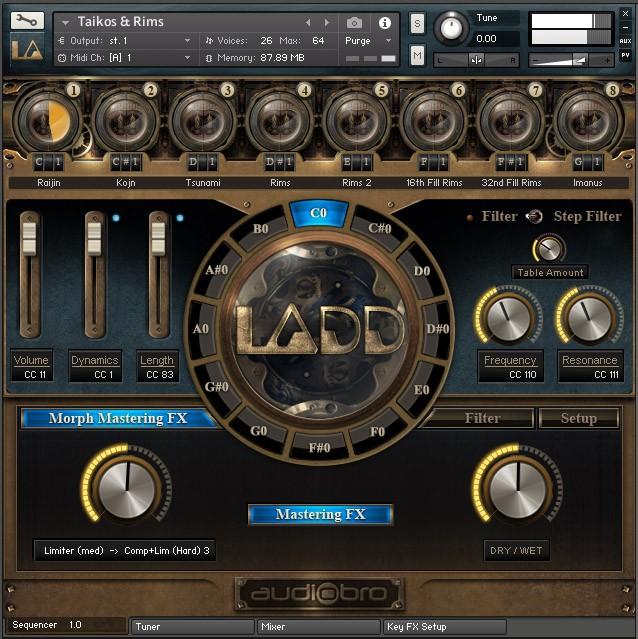Click the Volume fader handle
638x639 pixels.
click(x=29, y=238)
